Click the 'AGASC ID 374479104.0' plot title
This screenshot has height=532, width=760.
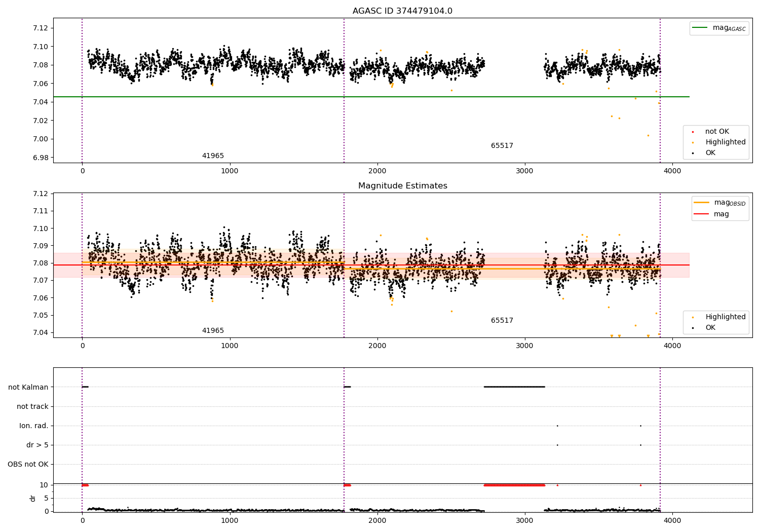402,11
